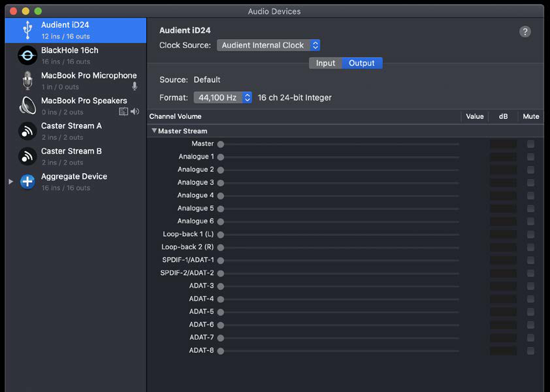Click the Caster Stream A icon

coord(27,131)
